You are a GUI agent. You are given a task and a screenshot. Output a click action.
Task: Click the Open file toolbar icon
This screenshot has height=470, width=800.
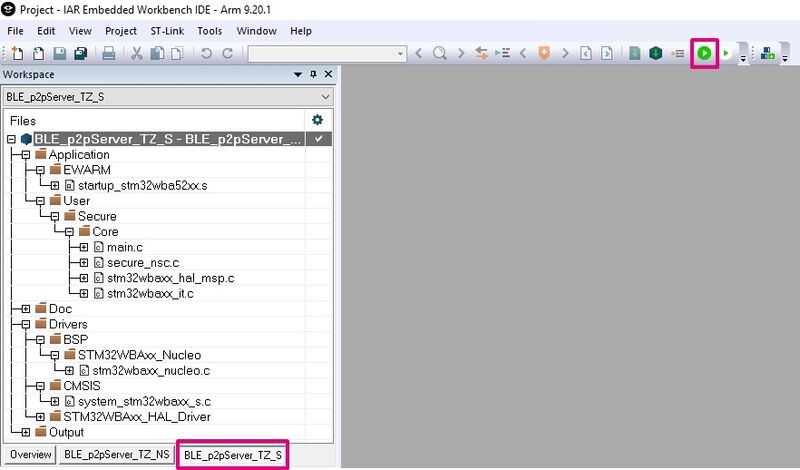38,53
